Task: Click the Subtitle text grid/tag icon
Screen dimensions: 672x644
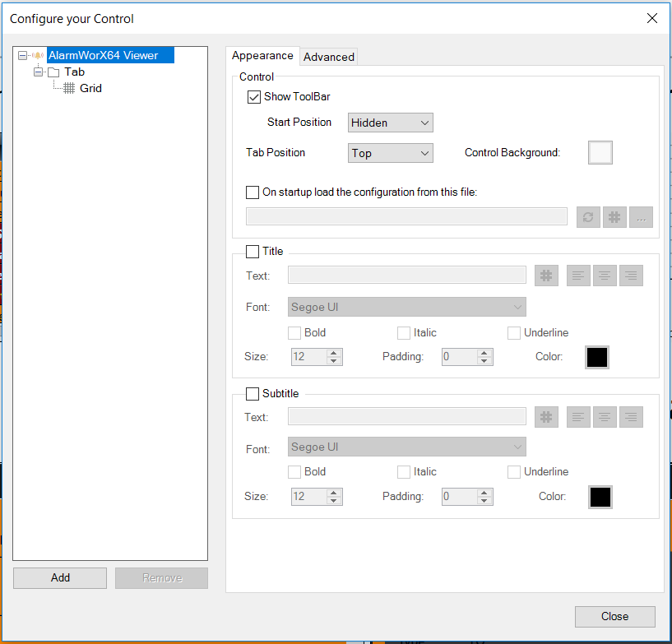Action: point(546,417)
